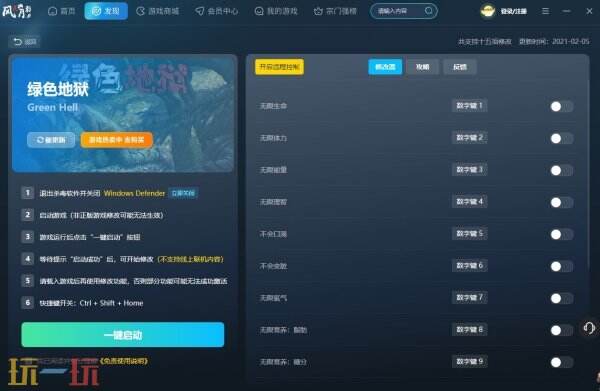
Task: Open the hamburger menu icon
Action: [x=546, y=11]
